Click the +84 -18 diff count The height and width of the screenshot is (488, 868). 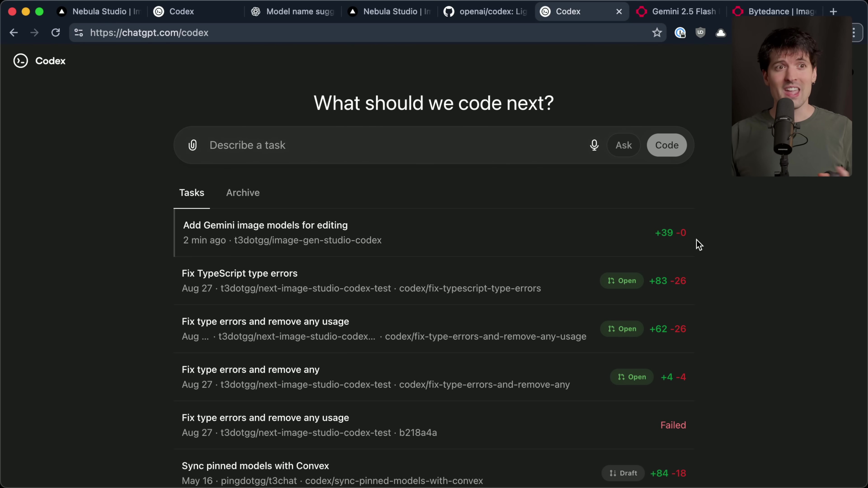[668, 473]
